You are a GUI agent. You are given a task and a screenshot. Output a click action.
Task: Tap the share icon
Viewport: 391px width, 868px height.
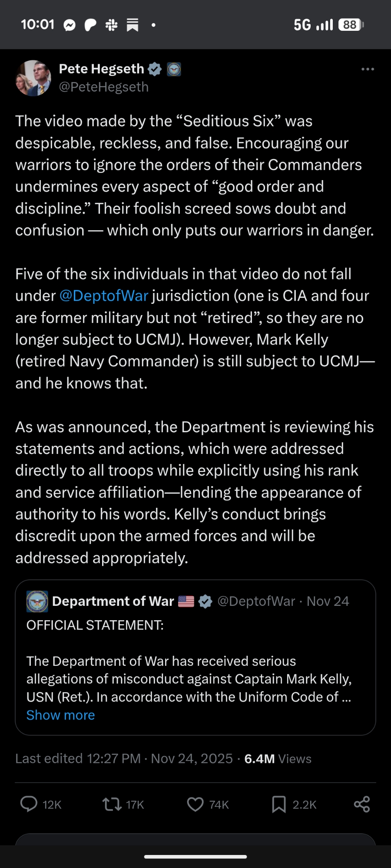(x=361, y=804)
